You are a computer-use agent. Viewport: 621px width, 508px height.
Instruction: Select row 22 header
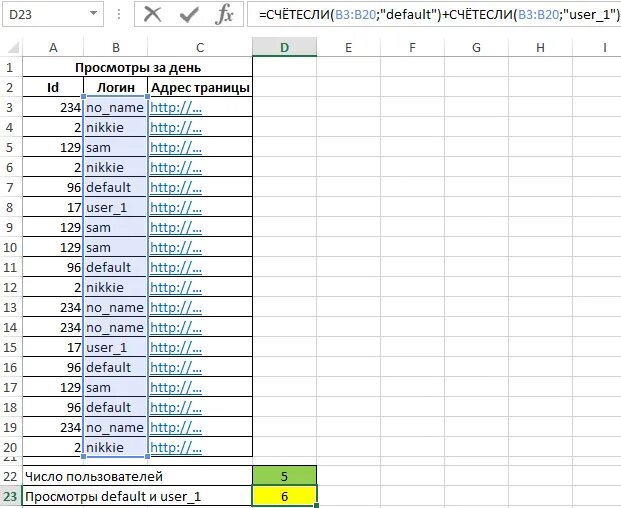(10, 476)
